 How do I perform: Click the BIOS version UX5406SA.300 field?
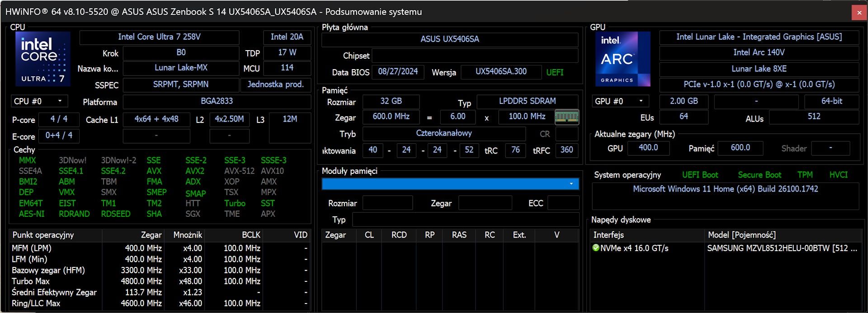tap(501, 72)
